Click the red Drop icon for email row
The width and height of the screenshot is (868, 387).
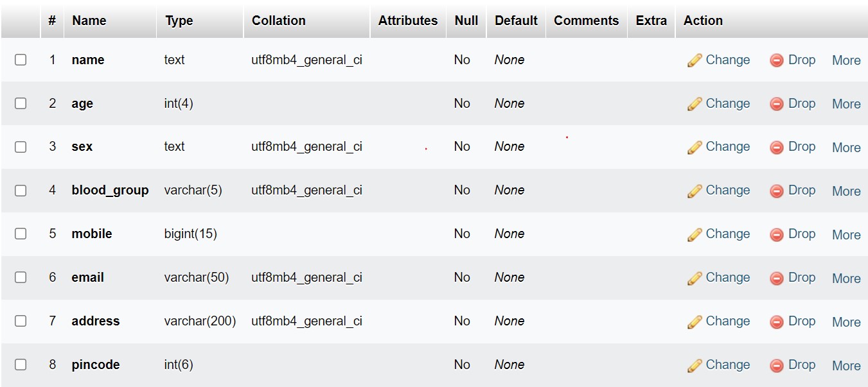coord(777,279)
